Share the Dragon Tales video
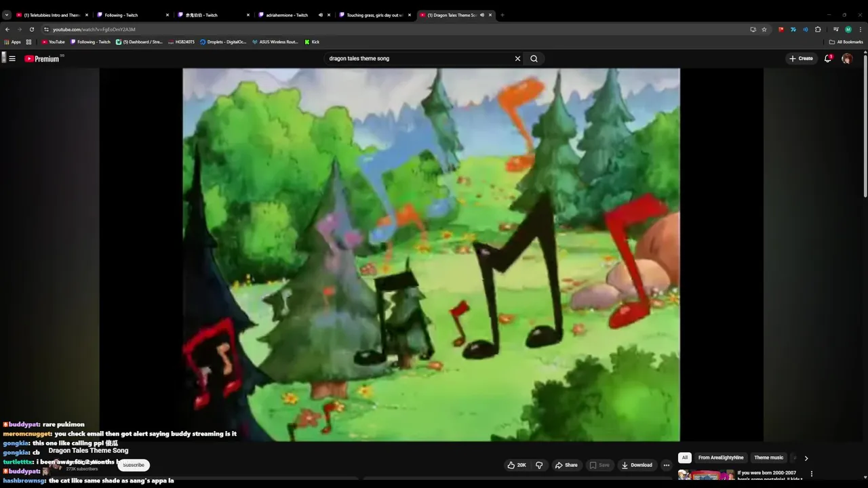 coord(566,465)
